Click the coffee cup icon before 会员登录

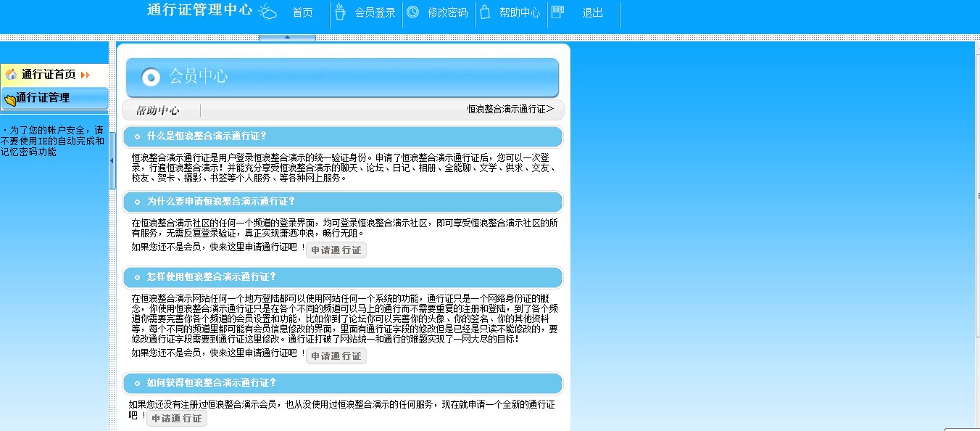339,12
